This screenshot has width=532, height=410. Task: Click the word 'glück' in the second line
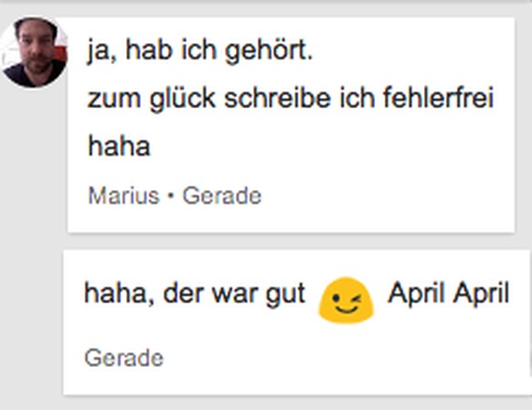point(183,99)
